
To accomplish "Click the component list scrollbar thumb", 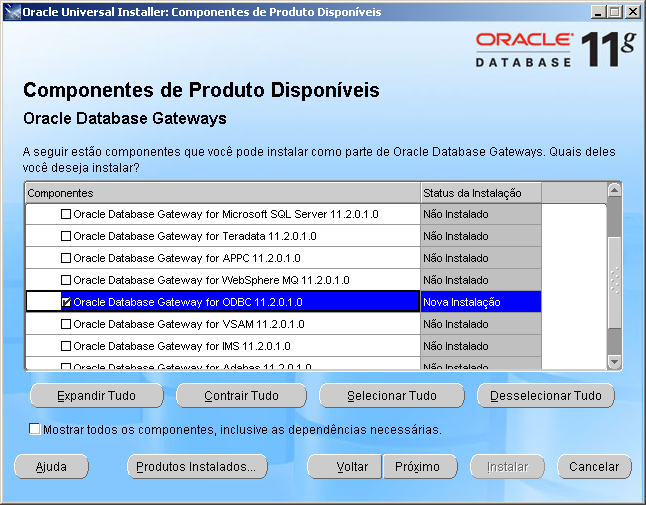I will pos(614,283).
